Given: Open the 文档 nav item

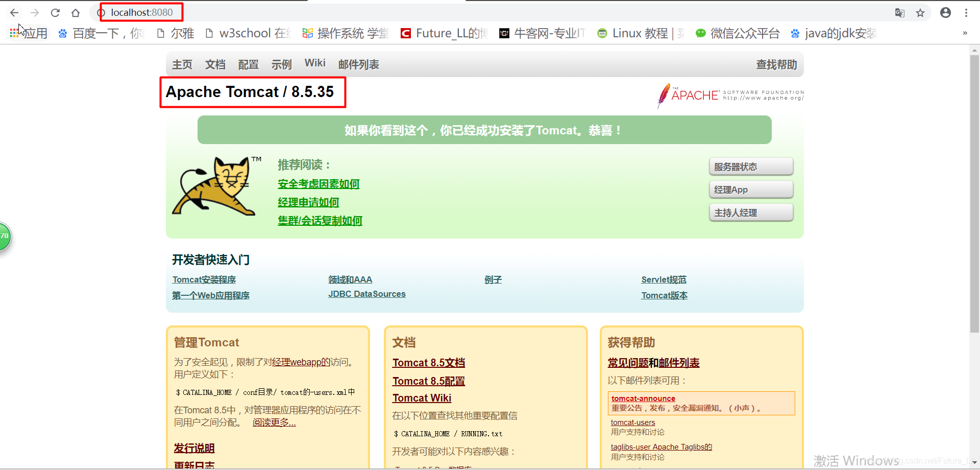Looking at the screenshot, I should [215, 64].
